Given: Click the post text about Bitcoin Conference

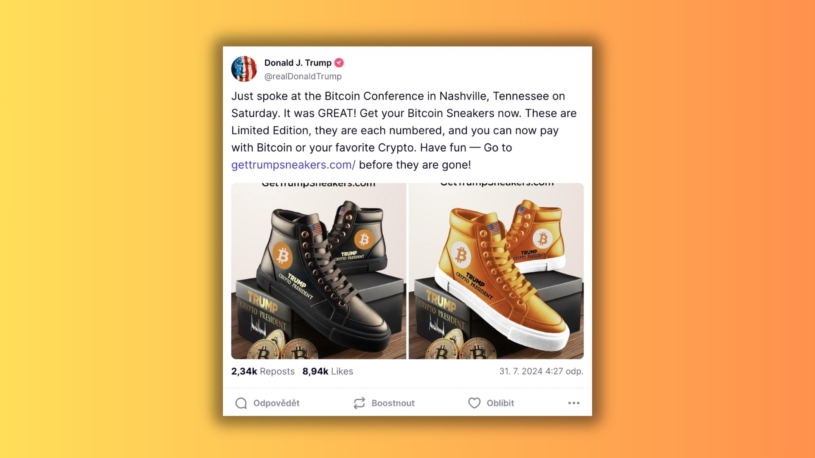Looking at the screenshot, I should (x=404, y=130).
